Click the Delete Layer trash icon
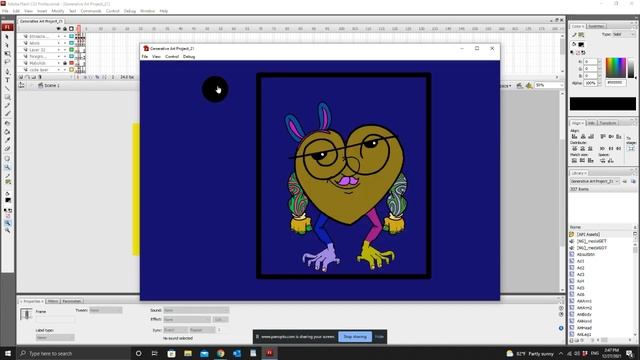This screenshot has height=360, width=640. point(40,77)
